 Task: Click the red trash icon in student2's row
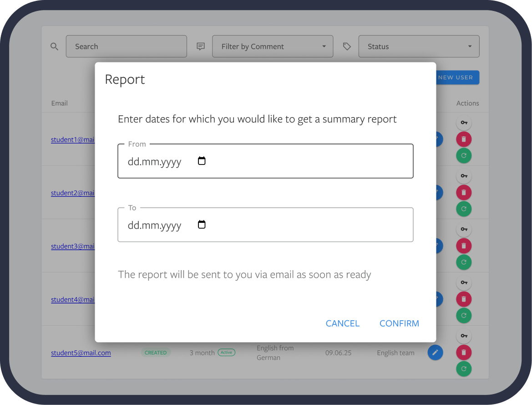click(x=464, y=192)
